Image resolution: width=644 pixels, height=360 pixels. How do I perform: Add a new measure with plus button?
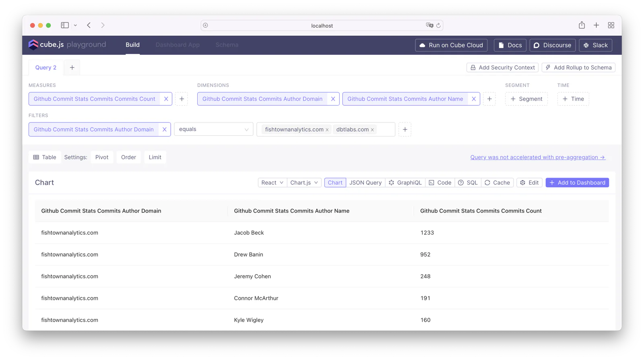tap(182, 99)
